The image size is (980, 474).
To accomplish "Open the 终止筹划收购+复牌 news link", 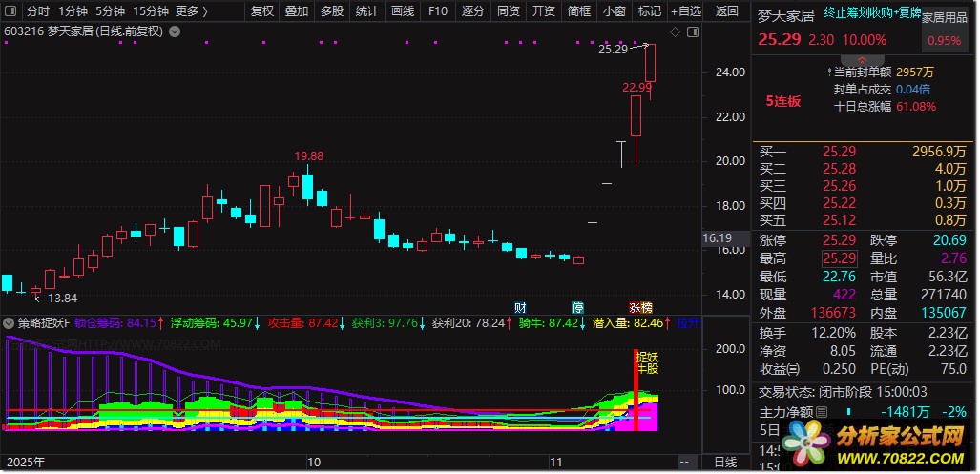I will [x=872, y=12].
